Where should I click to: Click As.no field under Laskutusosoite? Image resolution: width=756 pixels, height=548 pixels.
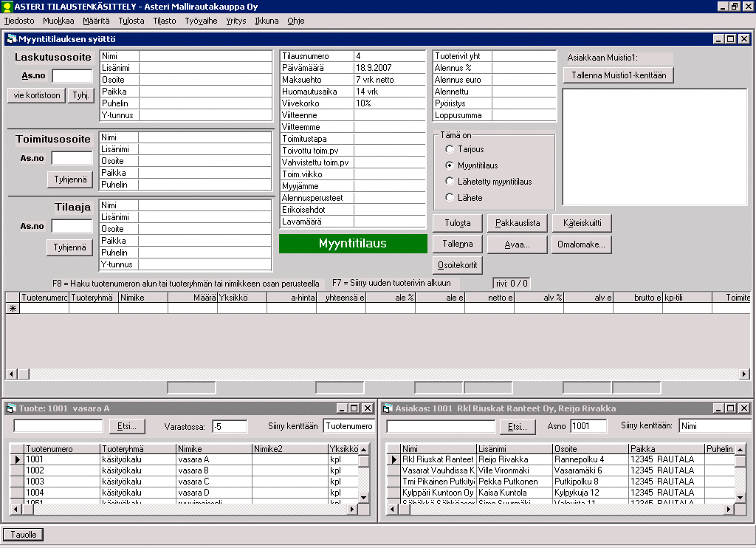[x=72, y=76]
